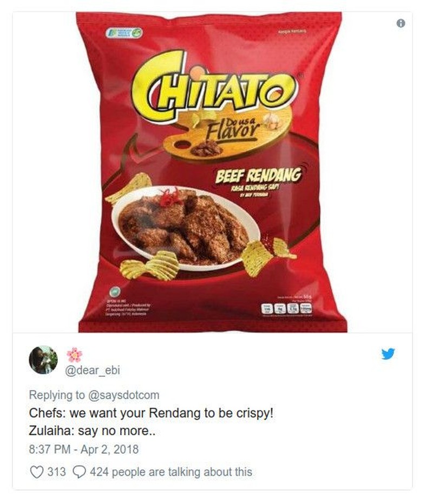The image size is (433, 504).
Task: Open 424 people are talking about this
Action: click(x=171, y=472)
